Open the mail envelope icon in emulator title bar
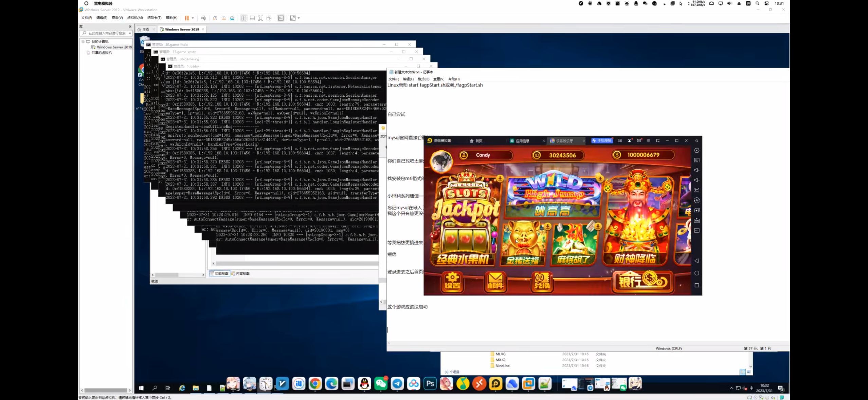Image resolution: width=868 pixels, height=400 pixels. click(639, 140)
